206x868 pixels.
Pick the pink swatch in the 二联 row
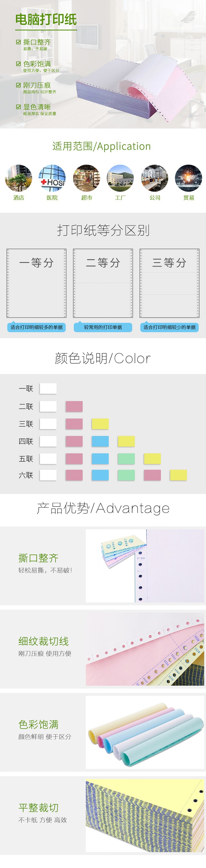click(x=74, y=406)
